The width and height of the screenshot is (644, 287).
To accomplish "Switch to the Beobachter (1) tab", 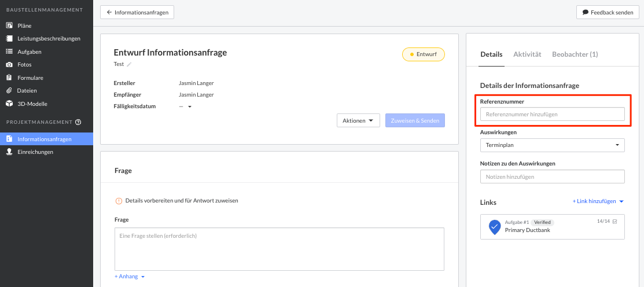I will 575,54.
